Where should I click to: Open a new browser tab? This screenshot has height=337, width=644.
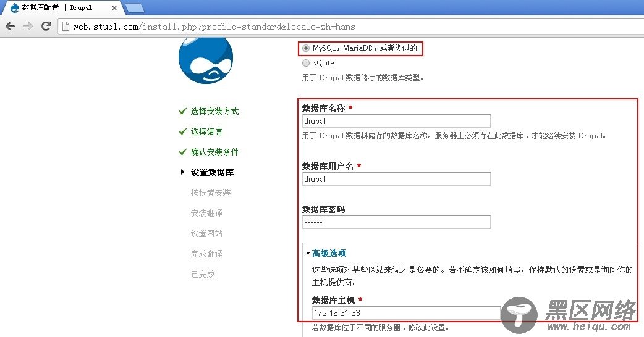[x=134, y=7]
